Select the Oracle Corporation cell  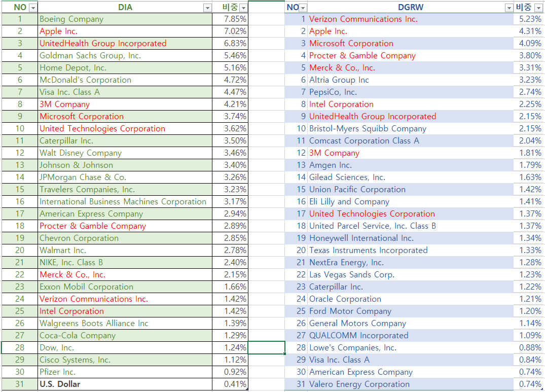click(x=411, y=299)
